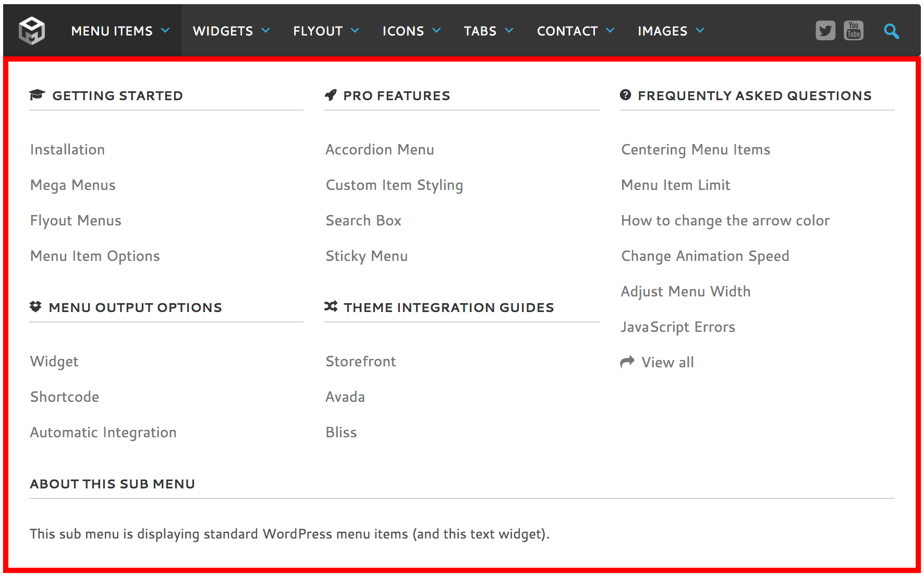Go to Change Animation Speed
This screenshot has height=574, width=924.
(x=705, y=256)
